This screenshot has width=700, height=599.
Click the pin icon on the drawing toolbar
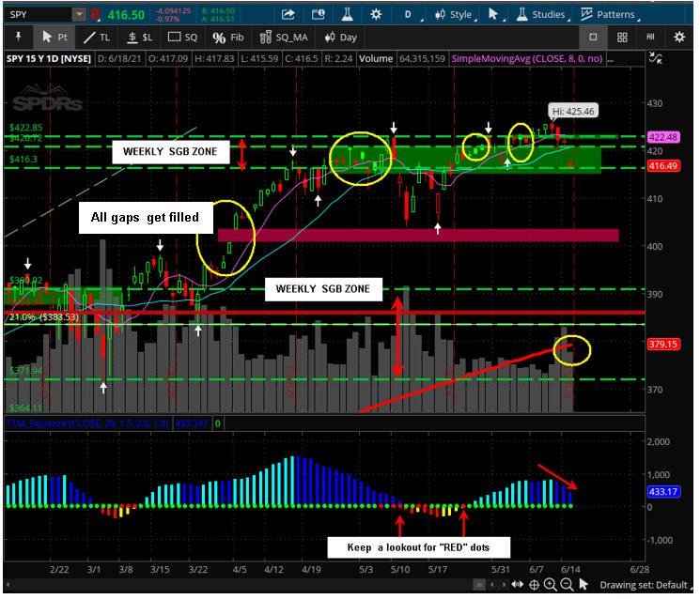click(18, 37)
